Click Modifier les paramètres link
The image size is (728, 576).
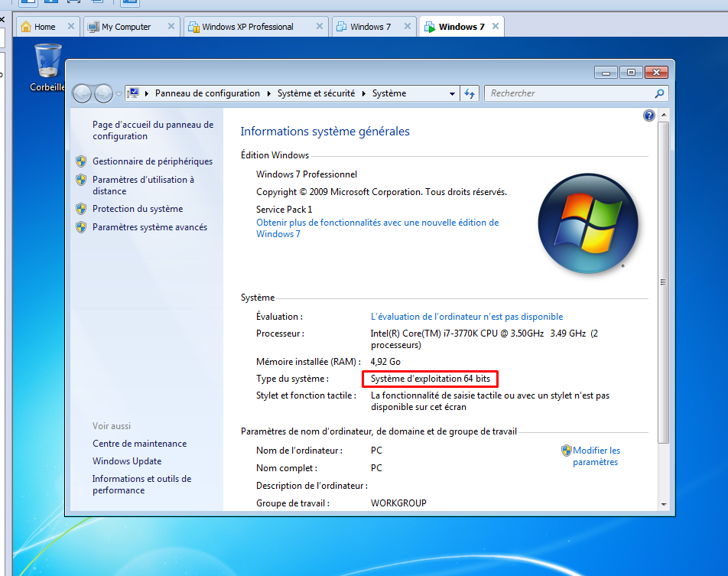click(x=596, y=456)
